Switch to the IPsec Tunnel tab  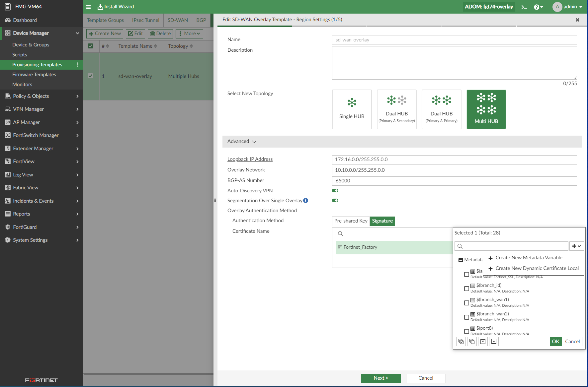pos(145,20)
